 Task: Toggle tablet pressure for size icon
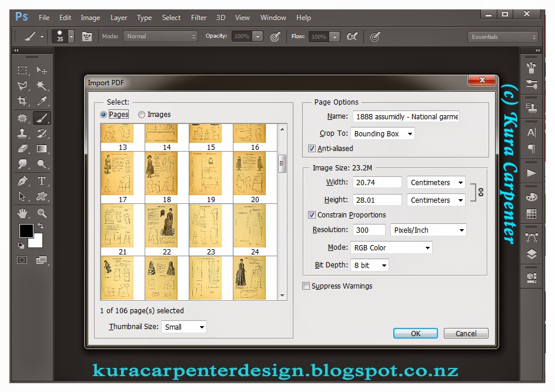375,36
